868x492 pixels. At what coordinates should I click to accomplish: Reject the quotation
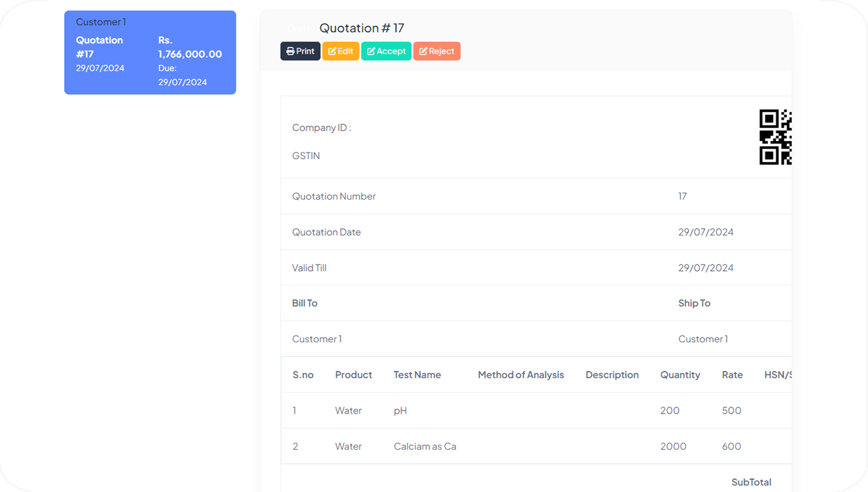click(x=437, y=51)
